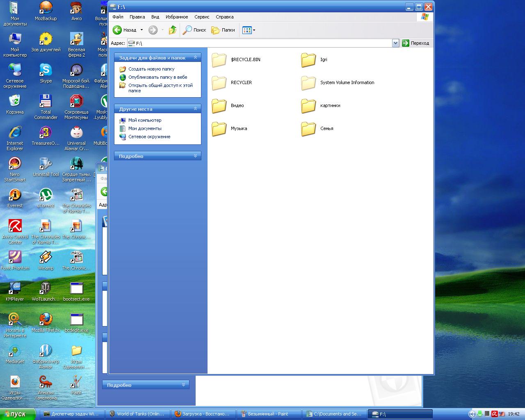Toggle the Папки folders pane button
This screenshot has height=420, width=525.
[223, 30]
